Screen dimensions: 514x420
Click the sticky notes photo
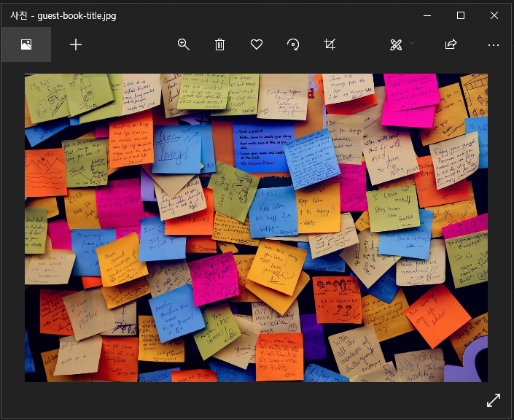pyautogui.click(x=256, y=227)
